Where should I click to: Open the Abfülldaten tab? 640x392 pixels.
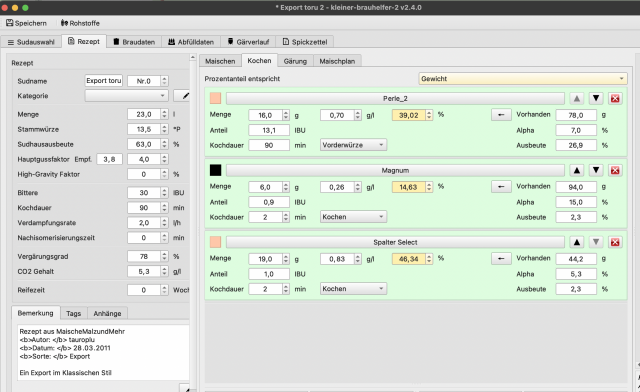(191, 42)
